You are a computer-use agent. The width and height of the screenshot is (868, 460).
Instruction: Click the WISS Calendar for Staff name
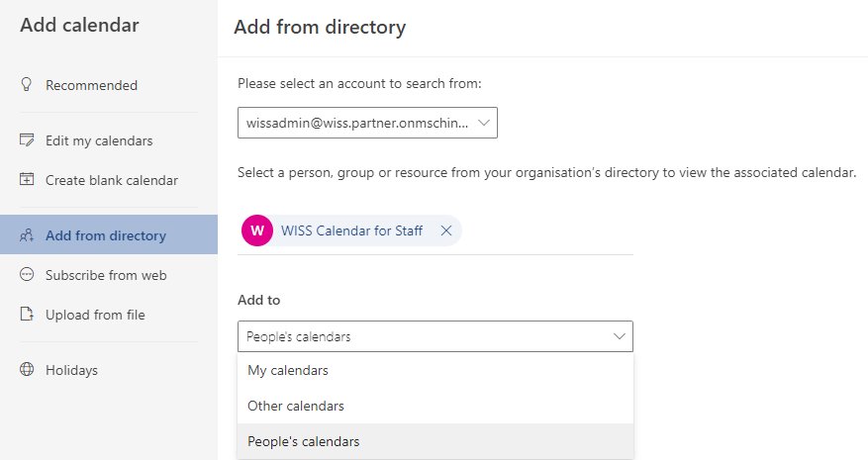[x=351, y=230]
